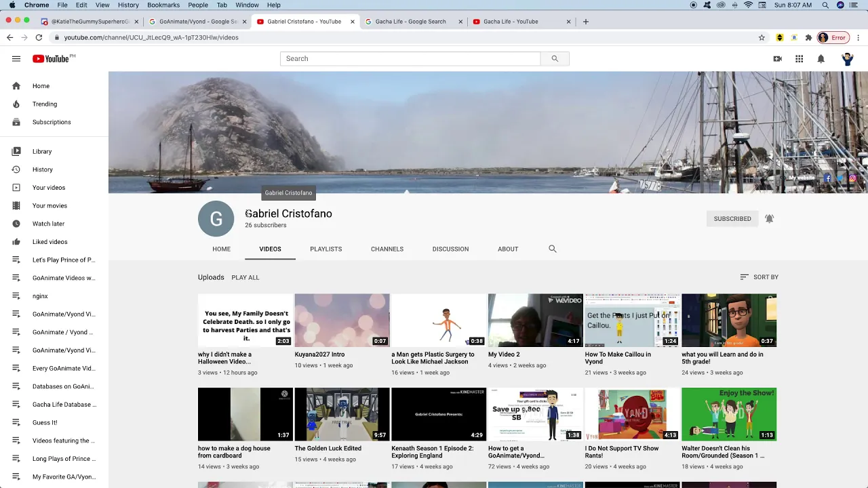Click the 26 subscribers text
Viewport: 868px width, 488px height.
pos(266,226)
